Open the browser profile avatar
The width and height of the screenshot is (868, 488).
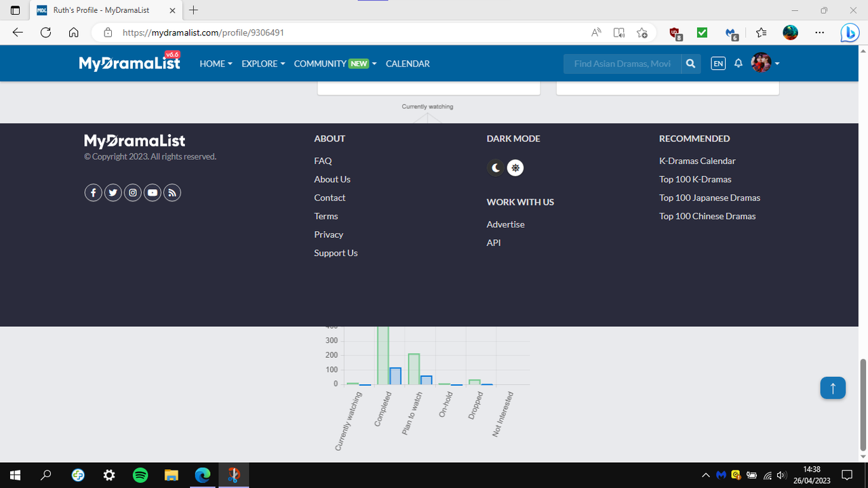790,33
